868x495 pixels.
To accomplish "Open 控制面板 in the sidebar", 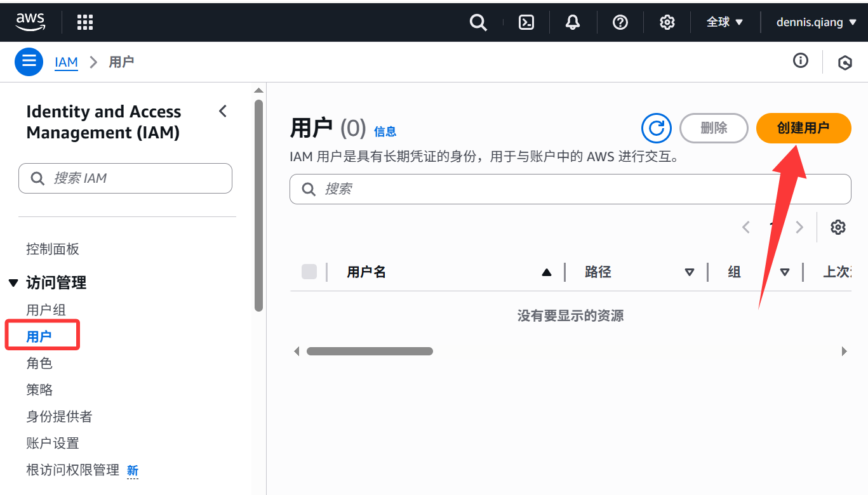I will (x=53, y=249).
